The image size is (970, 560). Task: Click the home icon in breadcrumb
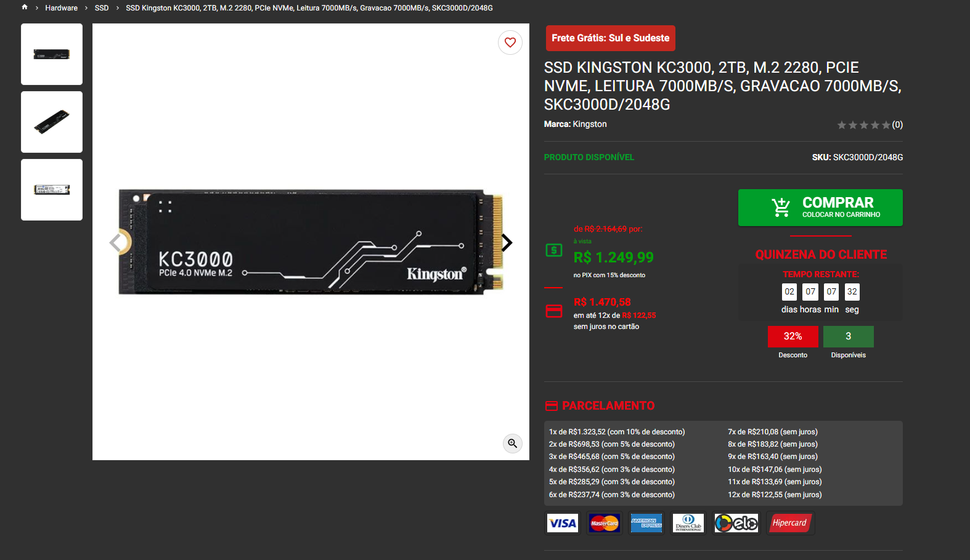coord(25,7)
